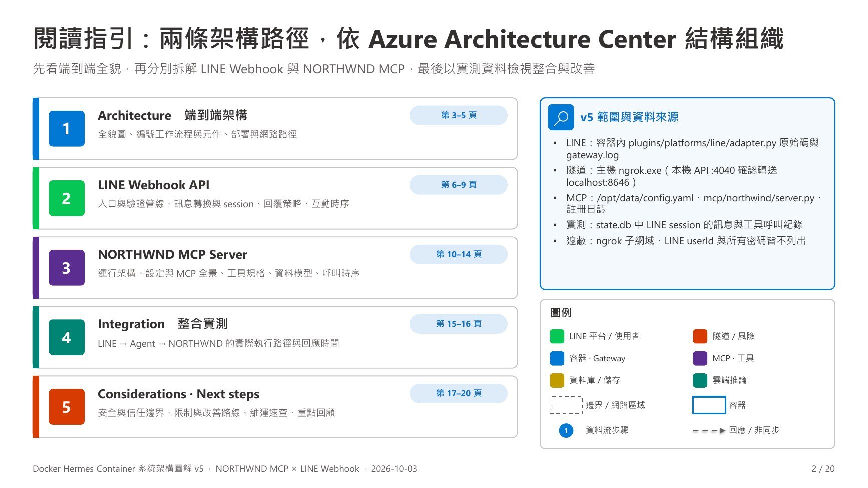The width and height of the screenshot is (868, 488).
Task: Select the 第 17–20 頁 page pill
Action: point(459,393)
